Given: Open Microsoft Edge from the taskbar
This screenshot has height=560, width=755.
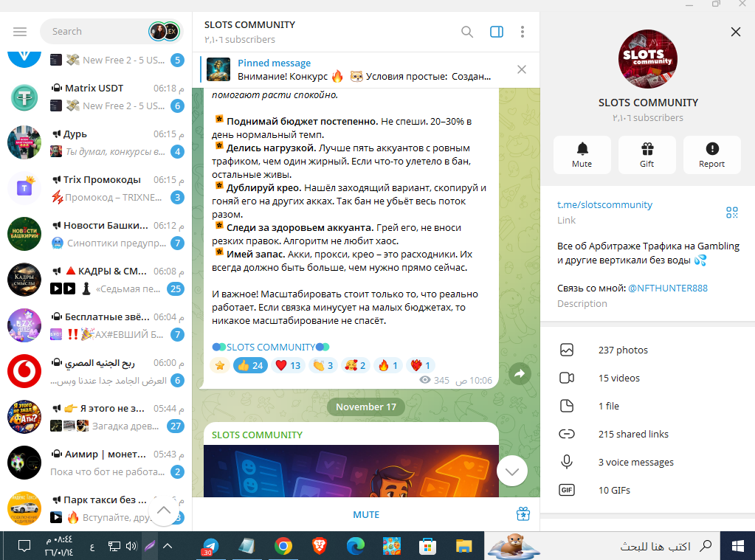Looking at the screenshot, I should (x=355, y=546).
